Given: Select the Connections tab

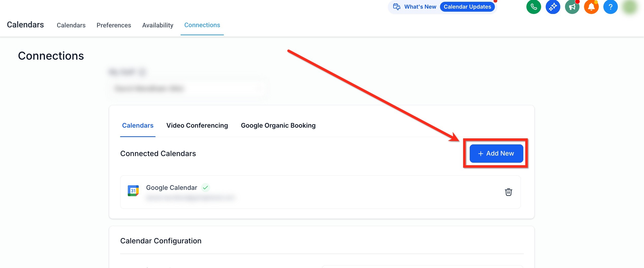Looking at the screenshot, I should point(202,25).
